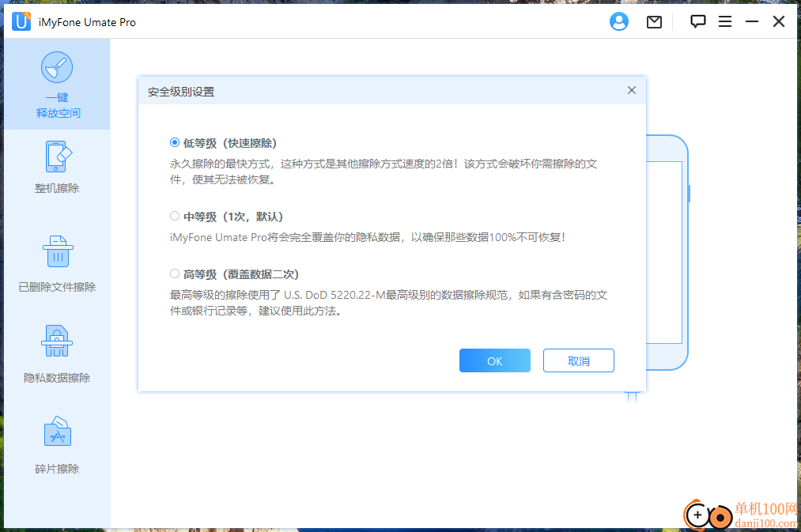
Task: Open the feedback chat bubble icon
Action: pyautogui.click(x=697, y=21)
